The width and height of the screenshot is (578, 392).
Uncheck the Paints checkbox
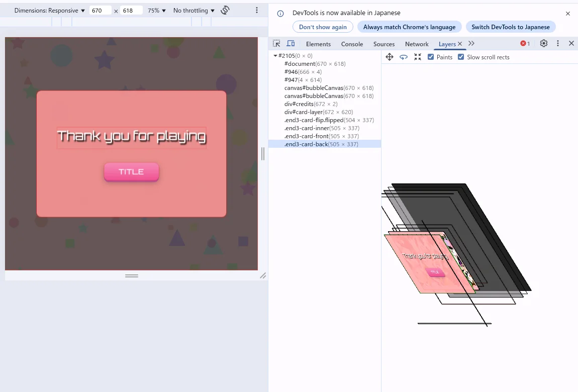tap(431, 57)
